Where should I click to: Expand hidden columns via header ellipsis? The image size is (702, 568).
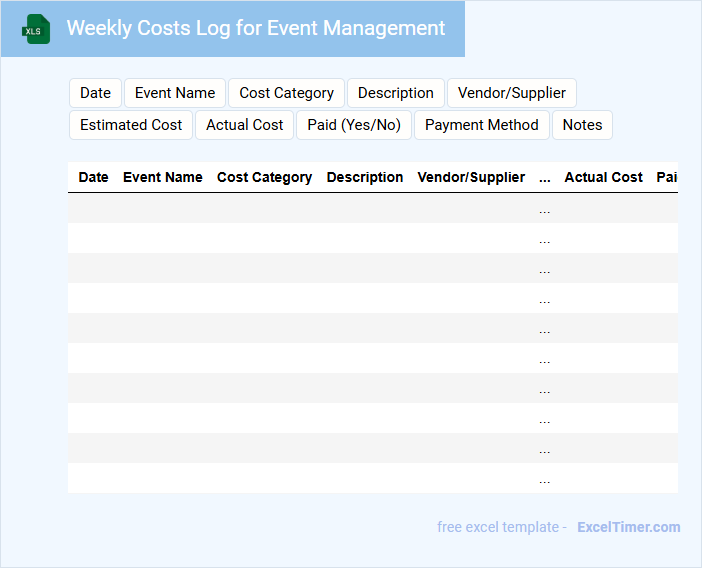544,177
